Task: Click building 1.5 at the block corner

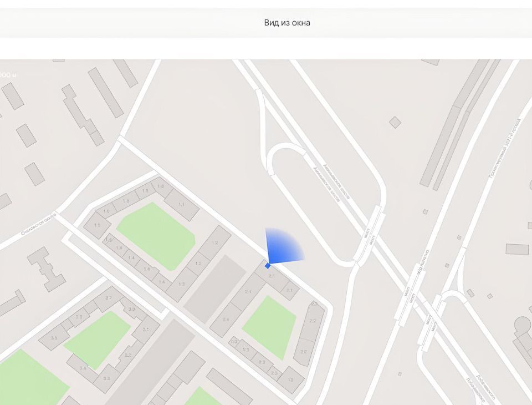Action: (98, 225)
